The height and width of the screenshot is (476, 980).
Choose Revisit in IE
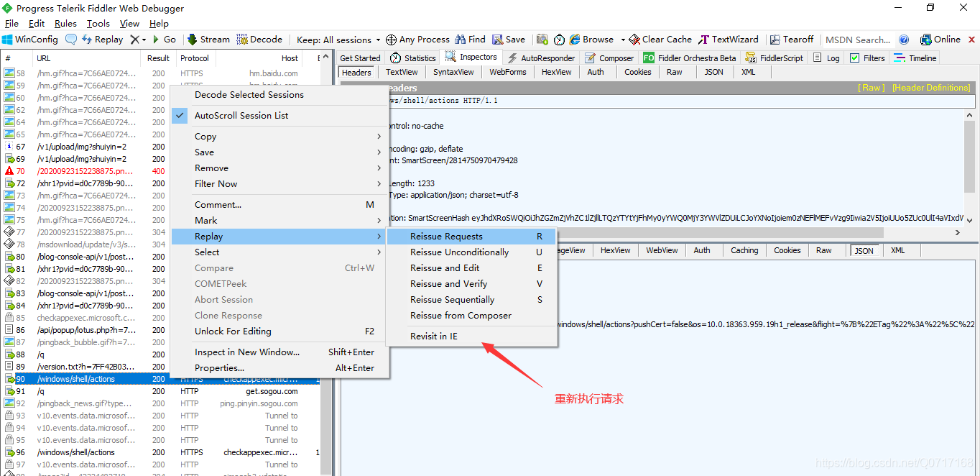[471, 337]
